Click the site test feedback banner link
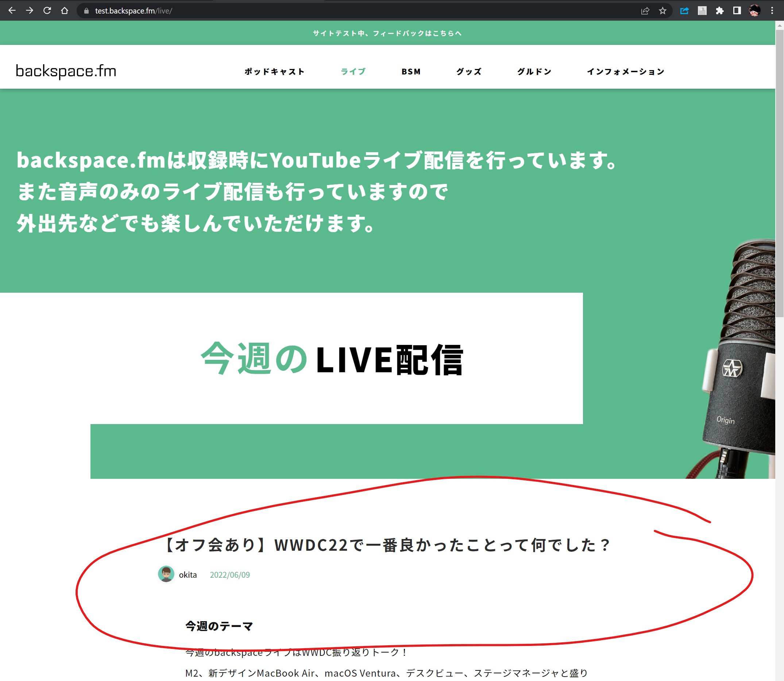The width and height of the screenshot is (784, 681). [387, 34]
